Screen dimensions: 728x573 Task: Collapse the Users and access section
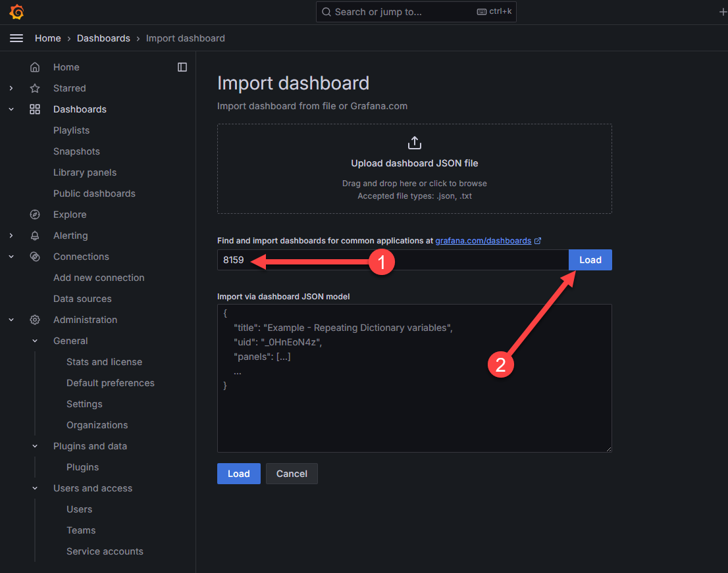pyautogui.click(x=35, y=488)
